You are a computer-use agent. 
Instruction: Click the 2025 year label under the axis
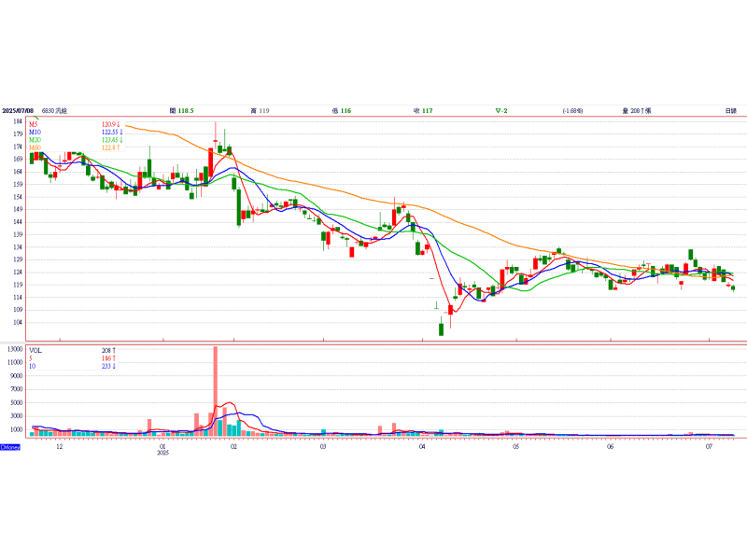[x=162, y=454]
